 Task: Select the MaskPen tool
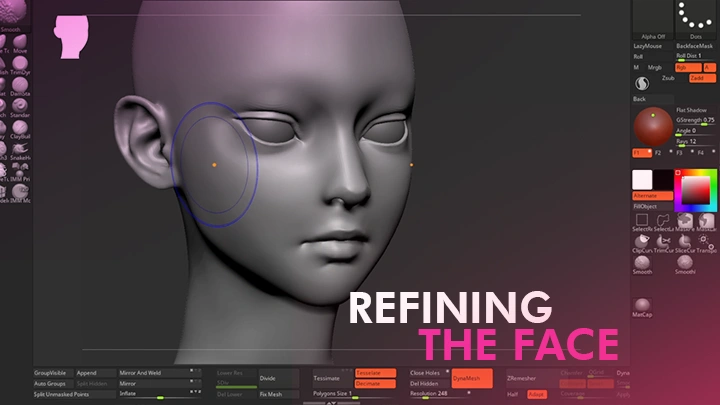pos(685,223)
